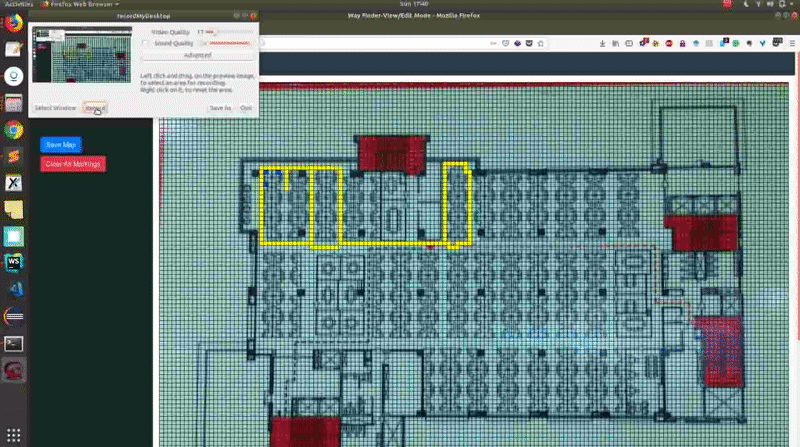The image size is (800, 447).
Task: Click the recordMyDesktop preview thumbnail
Action: (82, 54)
